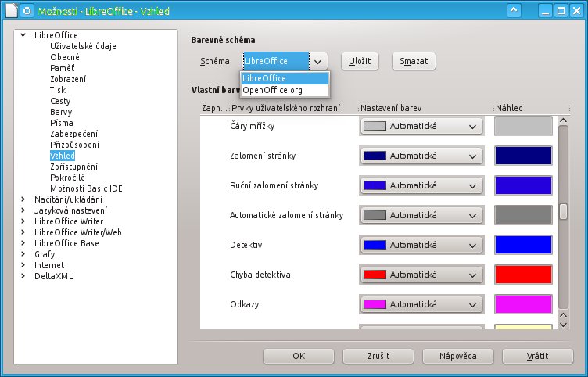Image resolution: width=588 pixels, height=377 pixels.
Task: Click the title bar pin icon beside the document icon
Action: [x=27, y=10]
